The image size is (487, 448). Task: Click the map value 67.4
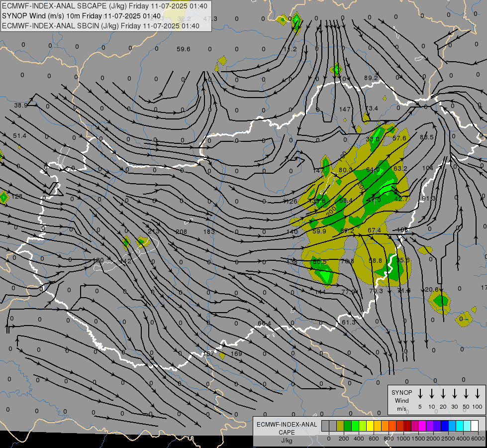[x=374, y=230]
